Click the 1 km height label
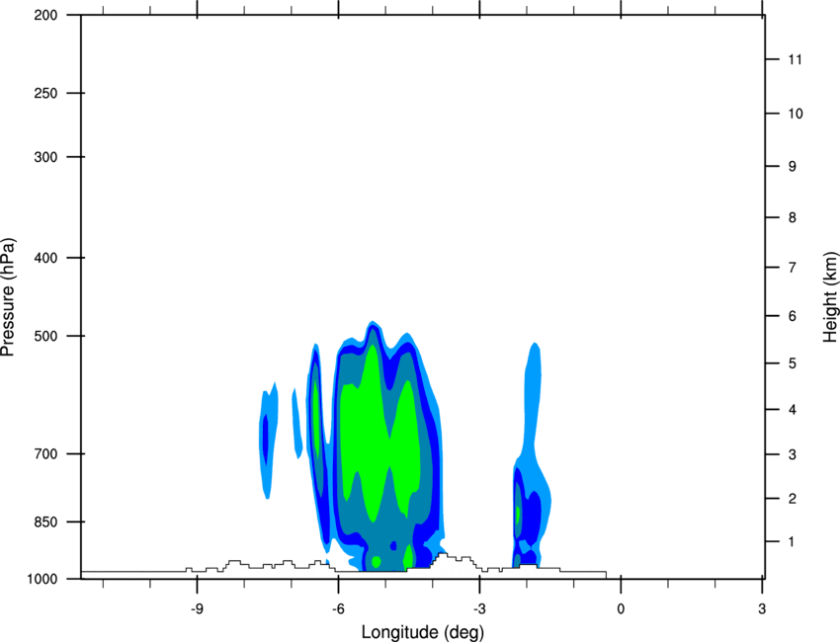840x642 pixels. coord(792,542)
